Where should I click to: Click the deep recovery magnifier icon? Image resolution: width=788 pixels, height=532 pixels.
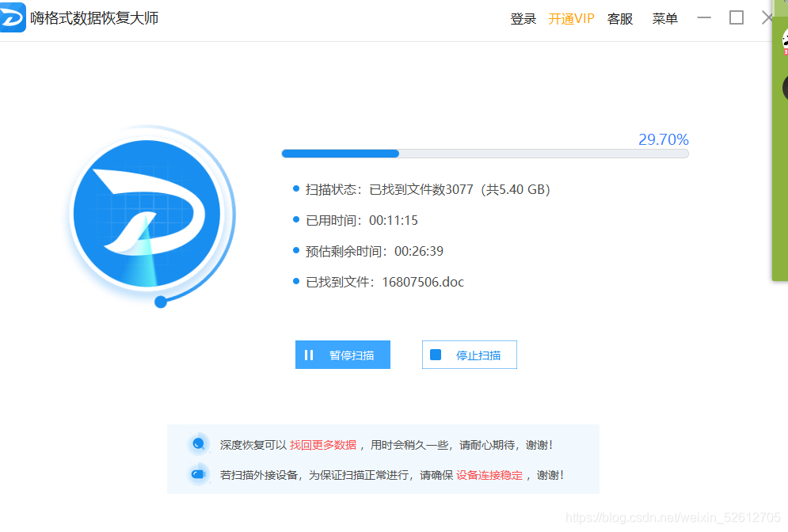click(199, 444)
